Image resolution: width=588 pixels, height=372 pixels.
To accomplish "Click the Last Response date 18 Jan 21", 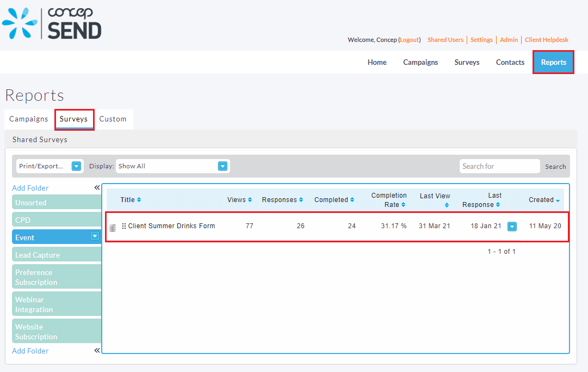I will (x=486, y=226).
